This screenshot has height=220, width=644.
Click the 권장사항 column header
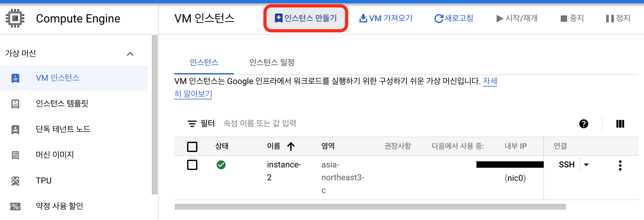coord(398,146)
